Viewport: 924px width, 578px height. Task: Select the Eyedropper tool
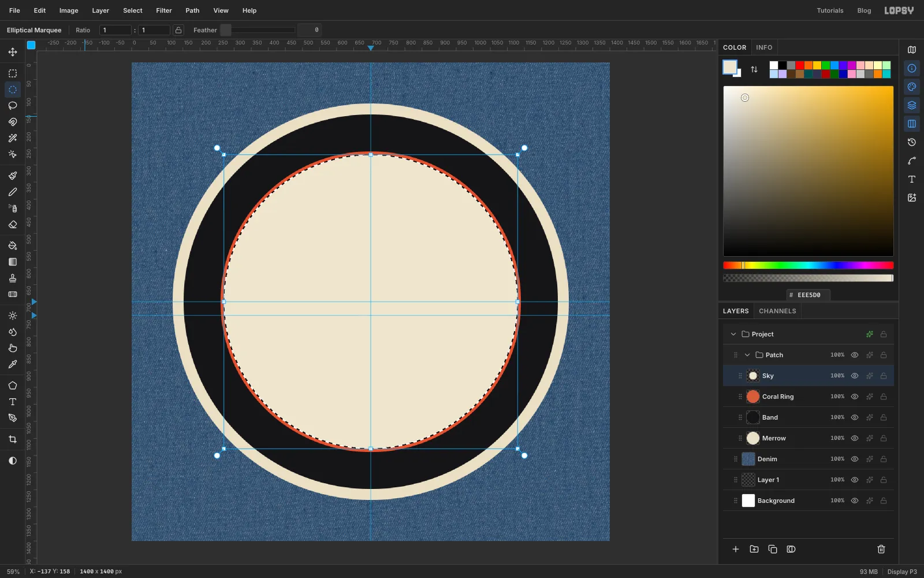point(13,364)
